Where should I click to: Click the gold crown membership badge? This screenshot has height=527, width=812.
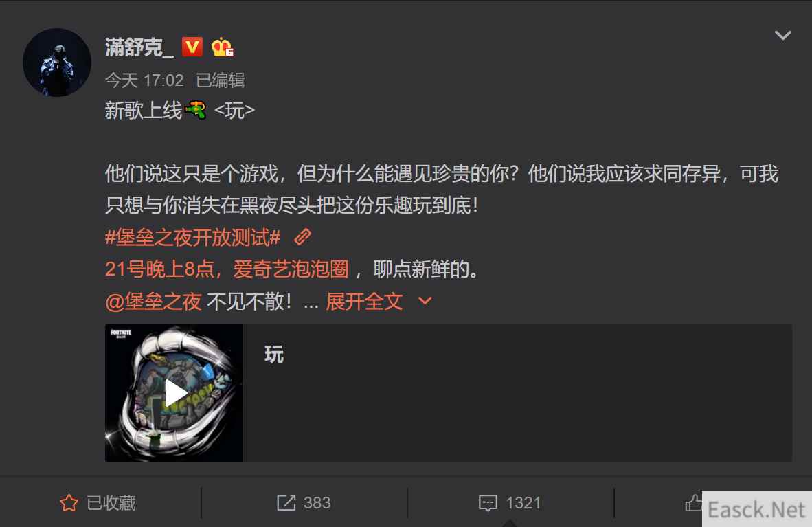coord(222,47)
